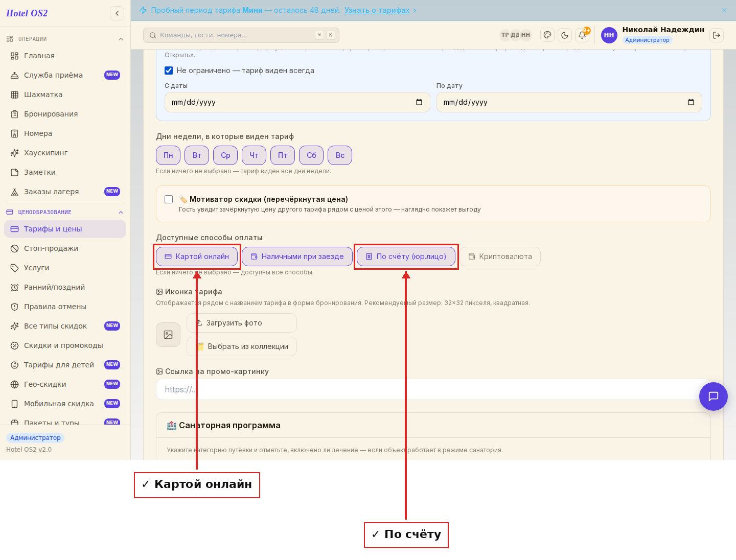Screen dimensions: 736x560
Task: Collapse sidebar with the chevron button
Action: point(117,13)
